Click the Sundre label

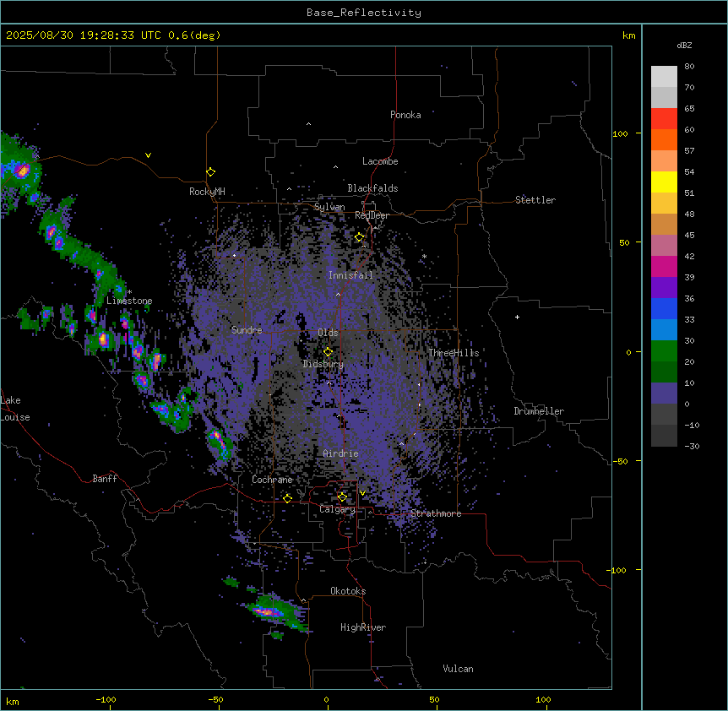pyautogui.click(x=247, y=330)
